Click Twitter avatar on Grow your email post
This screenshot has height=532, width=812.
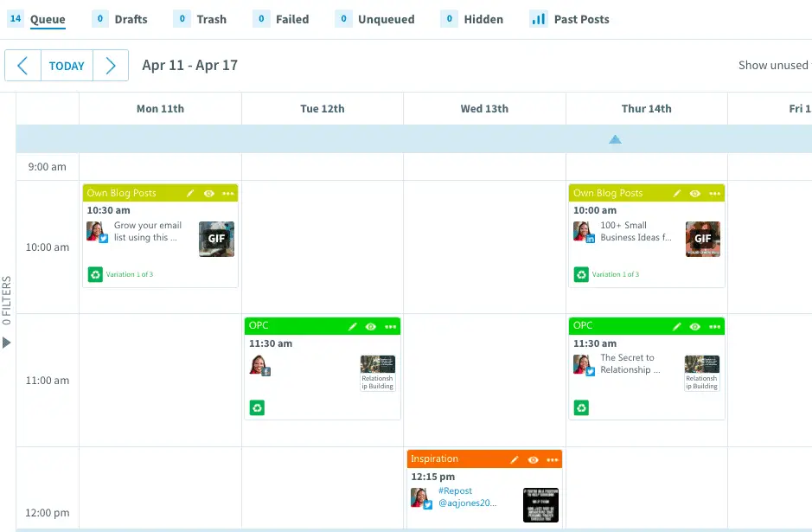(x=97, y=232)
